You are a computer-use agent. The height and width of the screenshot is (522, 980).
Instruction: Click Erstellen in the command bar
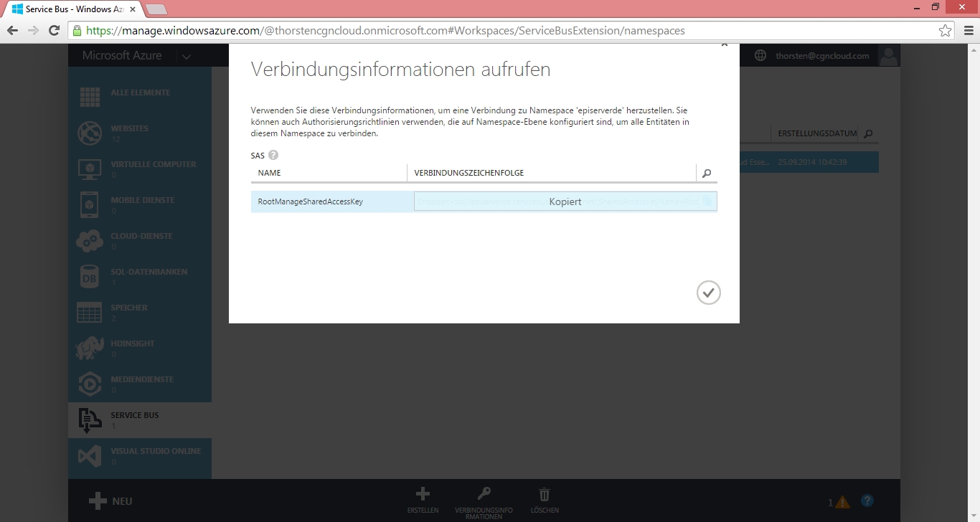[423, 500]
